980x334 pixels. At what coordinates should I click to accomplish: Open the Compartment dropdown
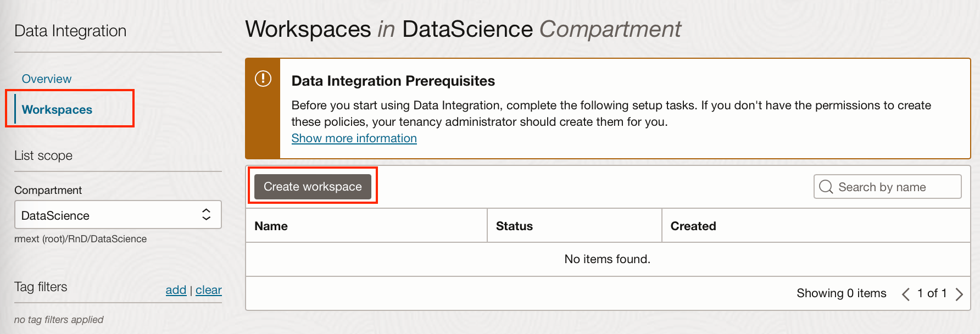[x=118, y=215]
